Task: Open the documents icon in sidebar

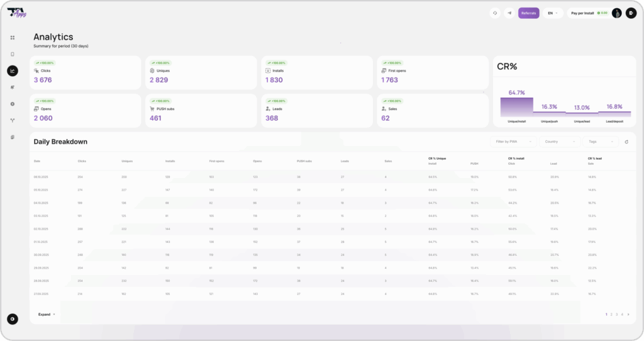Action: tap(13, 137)
